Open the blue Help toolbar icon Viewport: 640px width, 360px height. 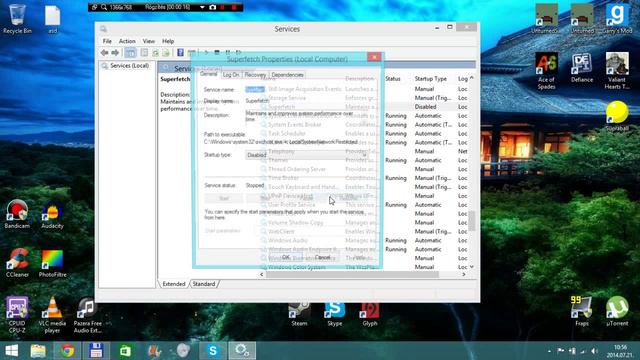pyautogui.click(x=180, y=52)
